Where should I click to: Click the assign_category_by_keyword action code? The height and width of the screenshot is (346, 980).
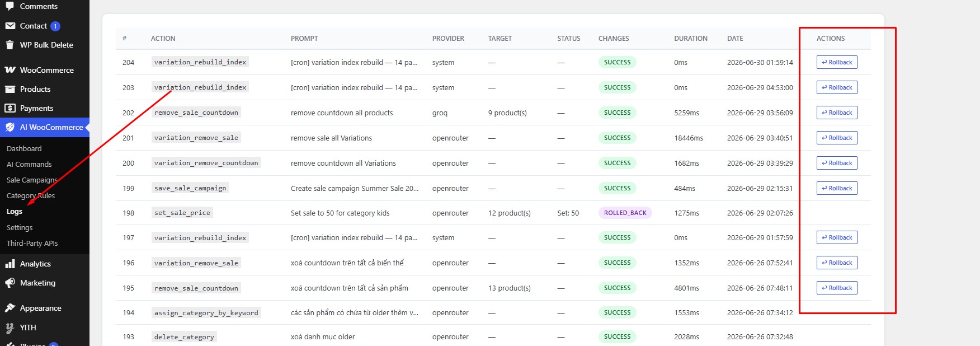pos(206,313)
